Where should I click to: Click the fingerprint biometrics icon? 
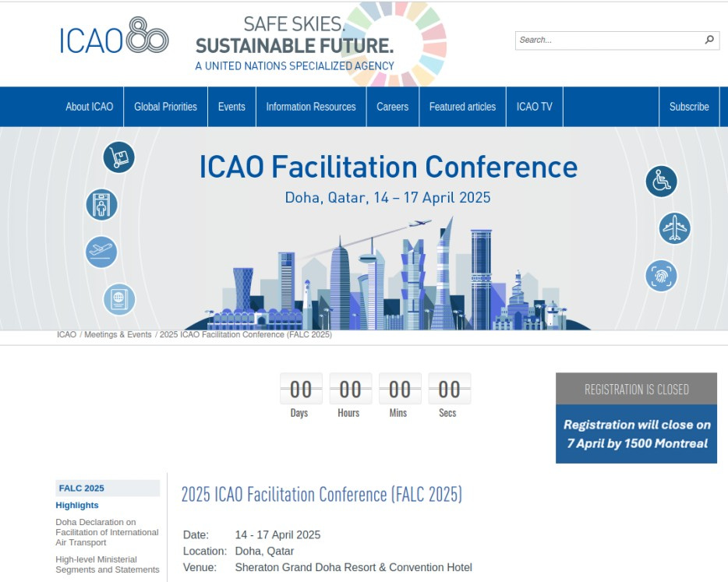pos(661,276)
